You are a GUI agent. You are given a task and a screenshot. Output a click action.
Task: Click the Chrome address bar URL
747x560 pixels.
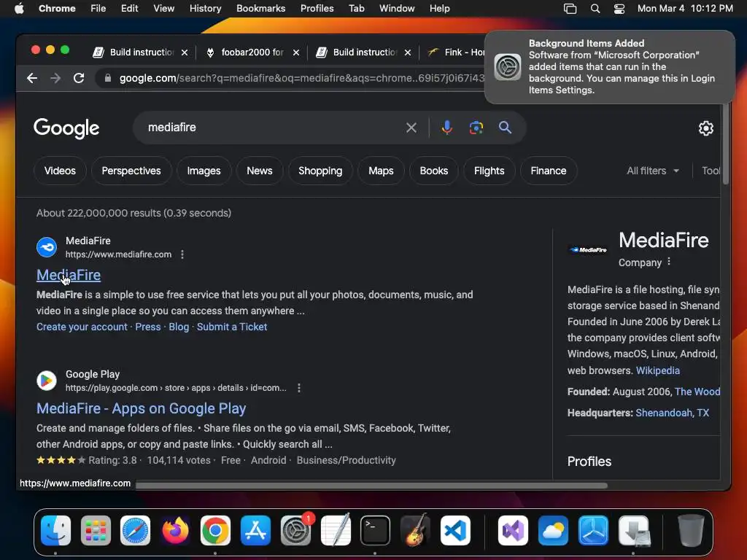click(301, 78)
